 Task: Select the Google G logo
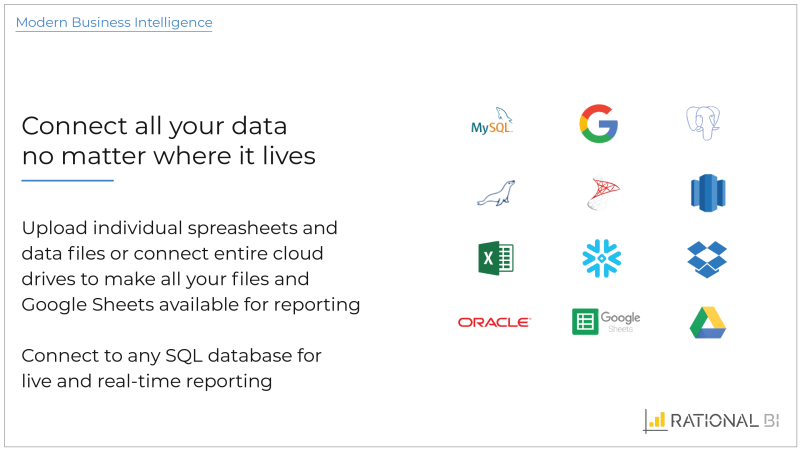(x=599, y=123)
